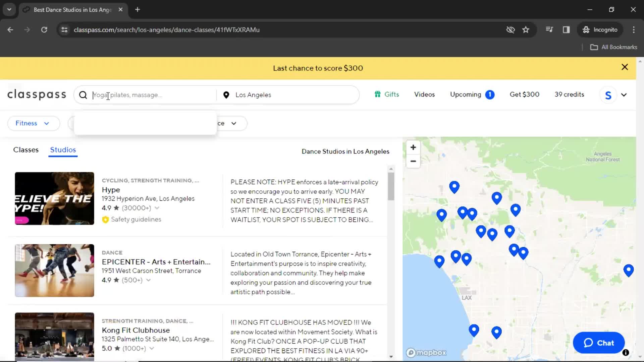Click the address 1951 West Carson Street, Torrance
644x362 pixels.
pyautogui.click(x=151, y=271)
